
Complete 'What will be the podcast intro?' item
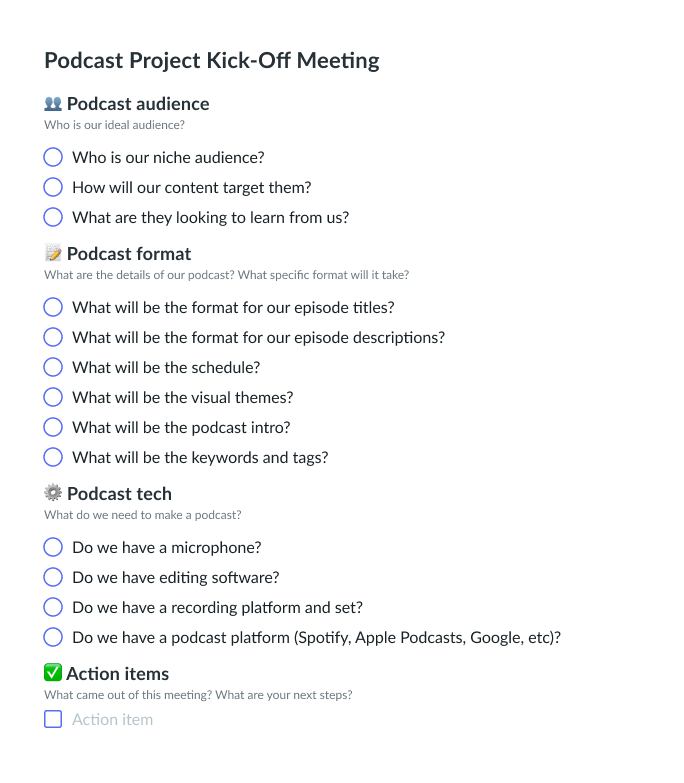pos(53,428)
